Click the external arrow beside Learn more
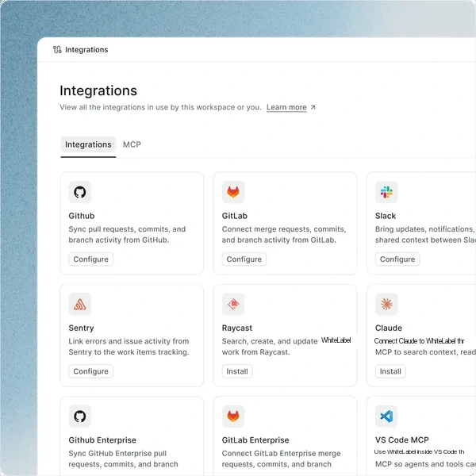The height and width of the screenshot is (476, 476). (x=313, y=107)
